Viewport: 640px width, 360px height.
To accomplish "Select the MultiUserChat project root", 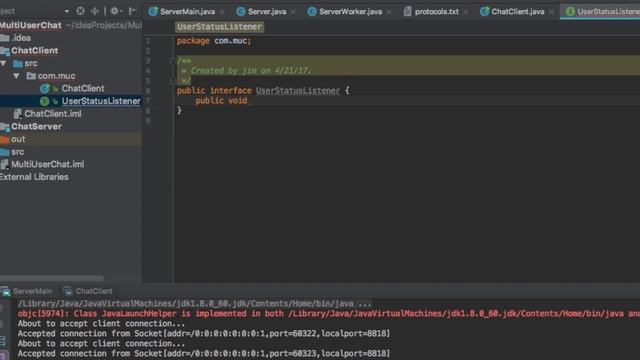I will pyautogui.click(x=31, y=25).
